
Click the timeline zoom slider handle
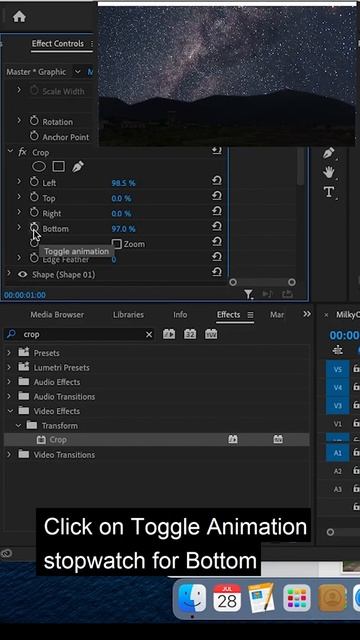[x=330, y=532]
